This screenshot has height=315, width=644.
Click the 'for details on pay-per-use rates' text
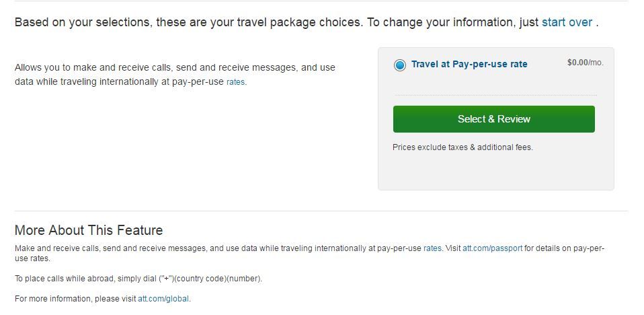[565, 248]
